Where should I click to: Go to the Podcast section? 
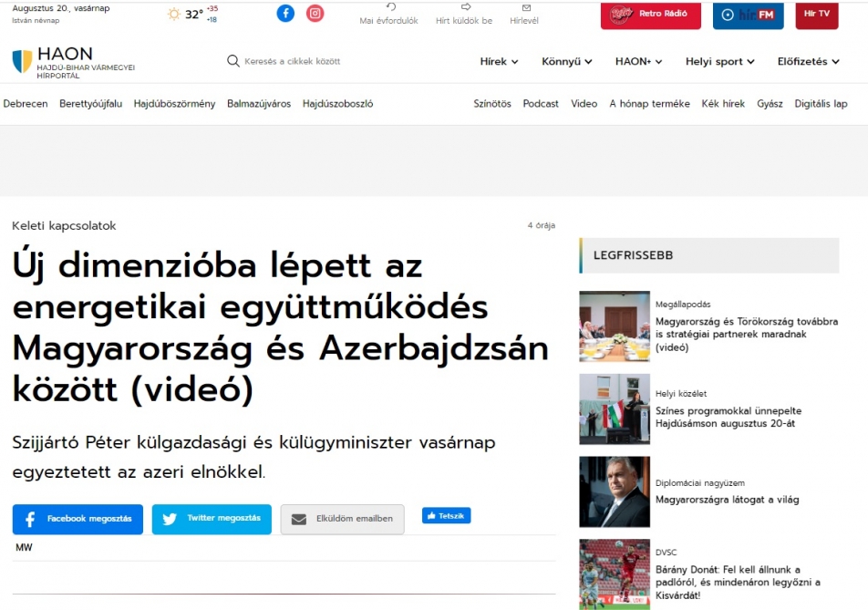click(x=541, y=104)
